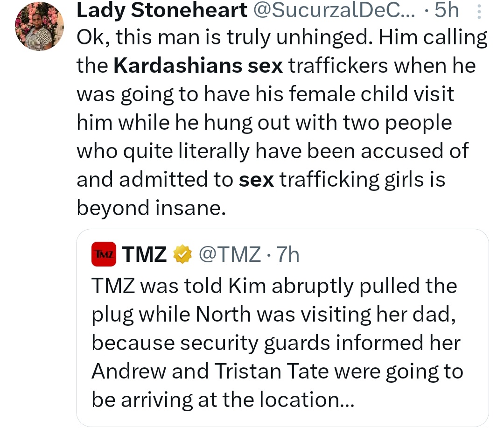Open the @TMZ handle in quoted tweet
The height and width of the screenshot is (428, 504).
(x=230, y=254)
